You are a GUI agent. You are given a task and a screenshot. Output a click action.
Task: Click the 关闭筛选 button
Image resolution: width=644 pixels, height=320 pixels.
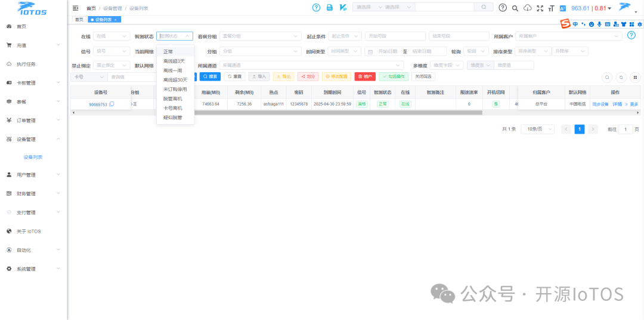[423, 76]
